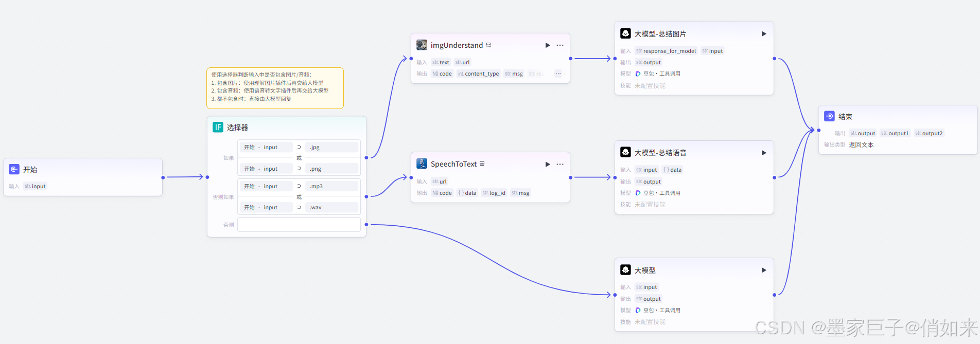Click the 大模型-总结图片 node icon
Screen dimensions: 980x344
[625, 33]
